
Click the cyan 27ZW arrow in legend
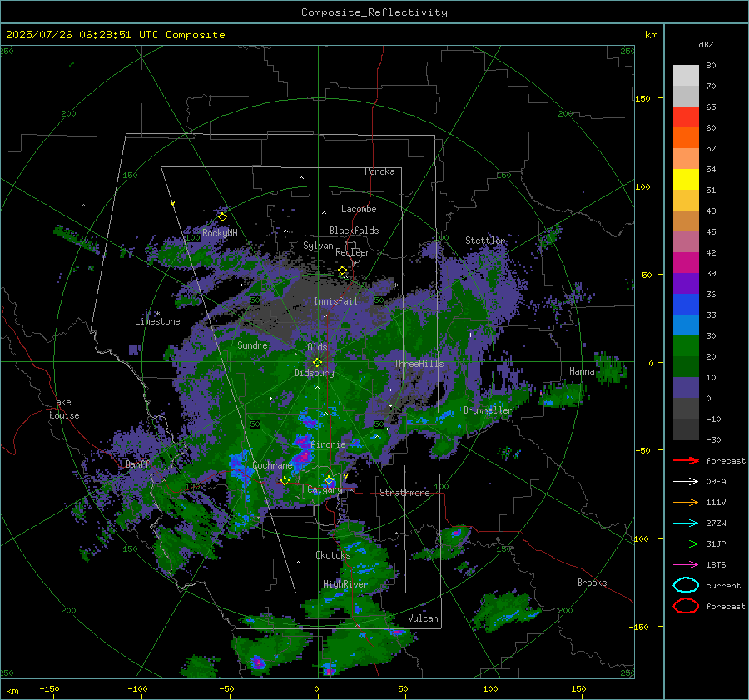tap(686, 524)
